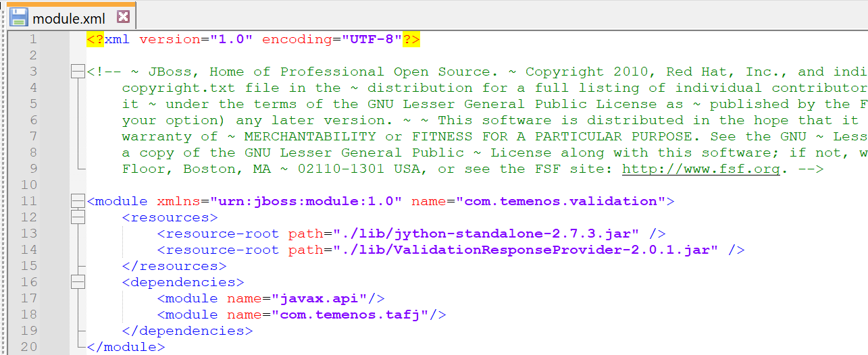Click the closing </module> tag

(126, 347)
